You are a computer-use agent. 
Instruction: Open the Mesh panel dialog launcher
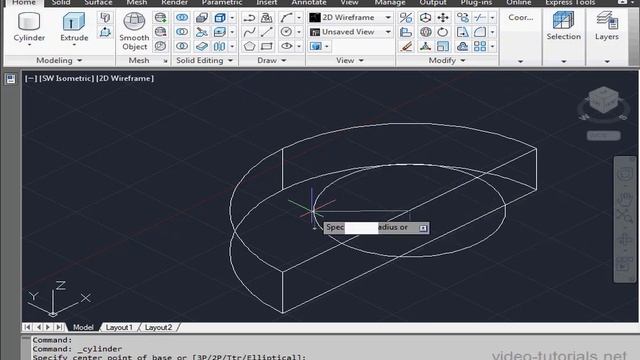tap(165, 61)
